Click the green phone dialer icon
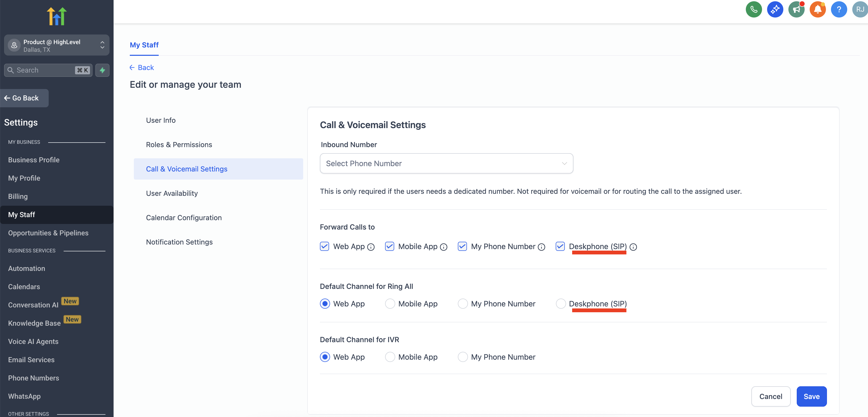The image size is (868, 417). click(x=753, y=9)
